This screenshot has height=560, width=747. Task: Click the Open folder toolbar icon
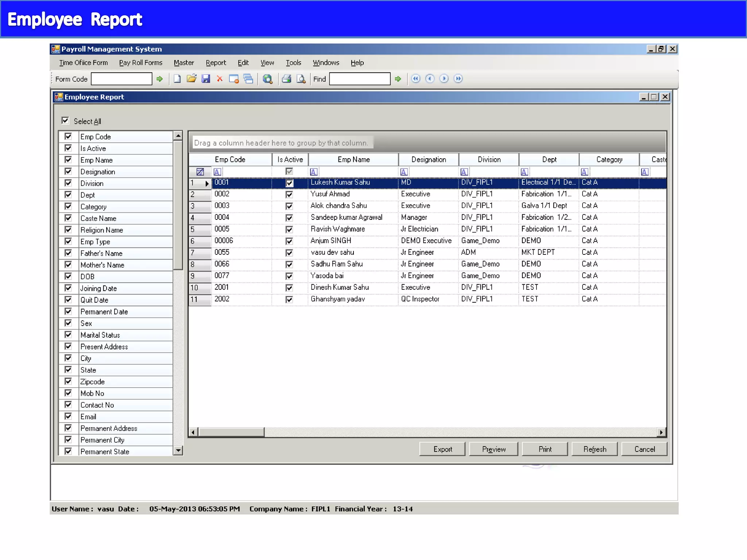tap(191, 79)
